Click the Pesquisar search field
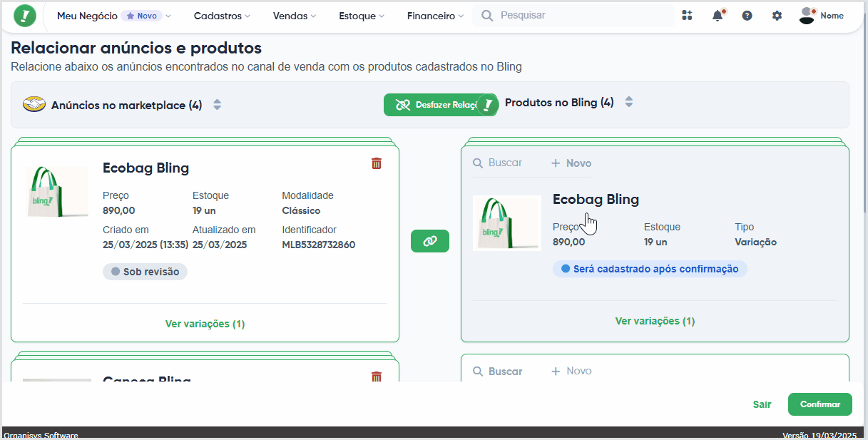 click(x=574, y=16)
